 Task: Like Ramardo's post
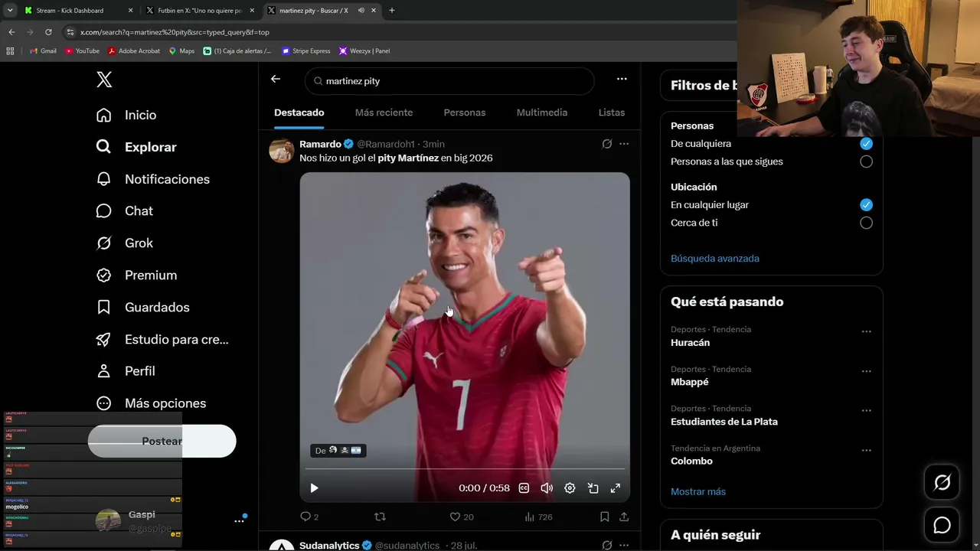(455, 517)
